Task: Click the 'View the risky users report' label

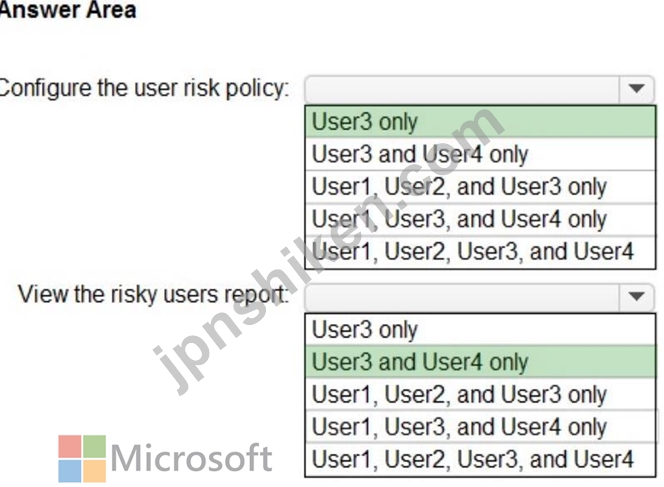Action: coord(153,294)
